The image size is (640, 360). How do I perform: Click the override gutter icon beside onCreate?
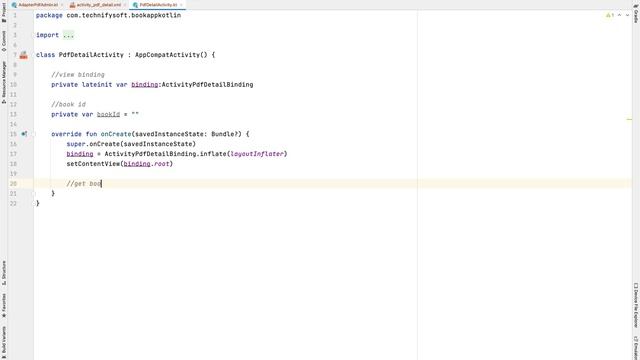[x=24, y=134]
